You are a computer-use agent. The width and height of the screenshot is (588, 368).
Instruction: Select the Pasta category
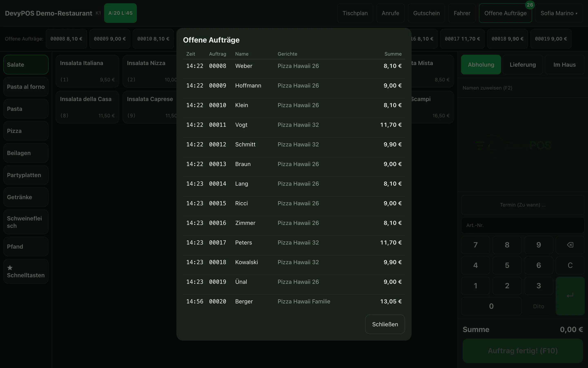point(26,109)
